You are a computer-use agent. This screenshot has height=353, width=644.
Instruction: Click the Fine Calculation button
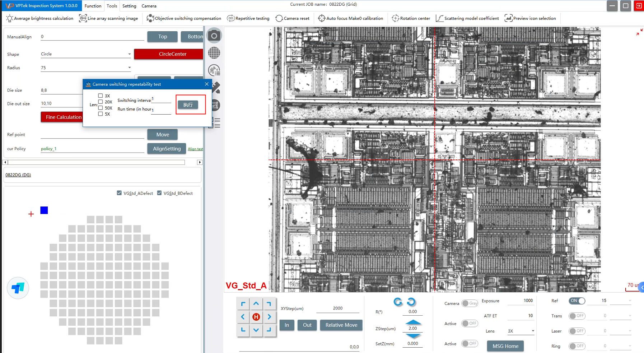(x=62, y=117)
